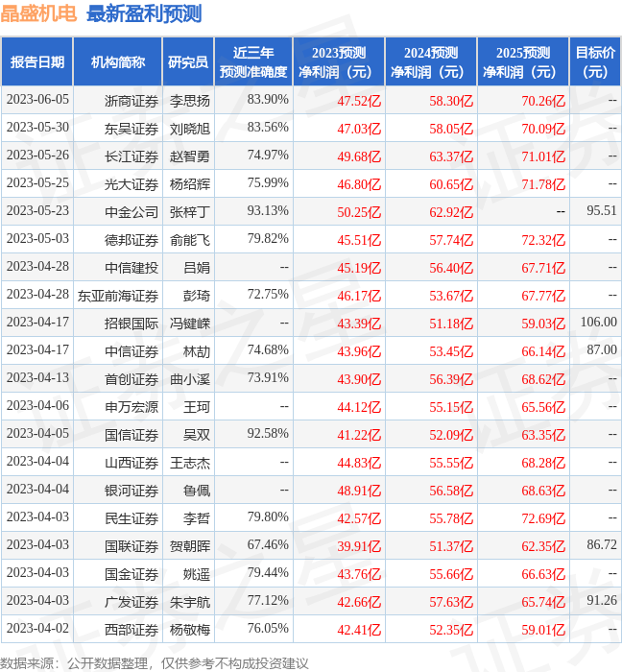The width and height of the screenshot is (622, 672).
Task: Click the institution 招银国际
Action: tap(132, 324)
